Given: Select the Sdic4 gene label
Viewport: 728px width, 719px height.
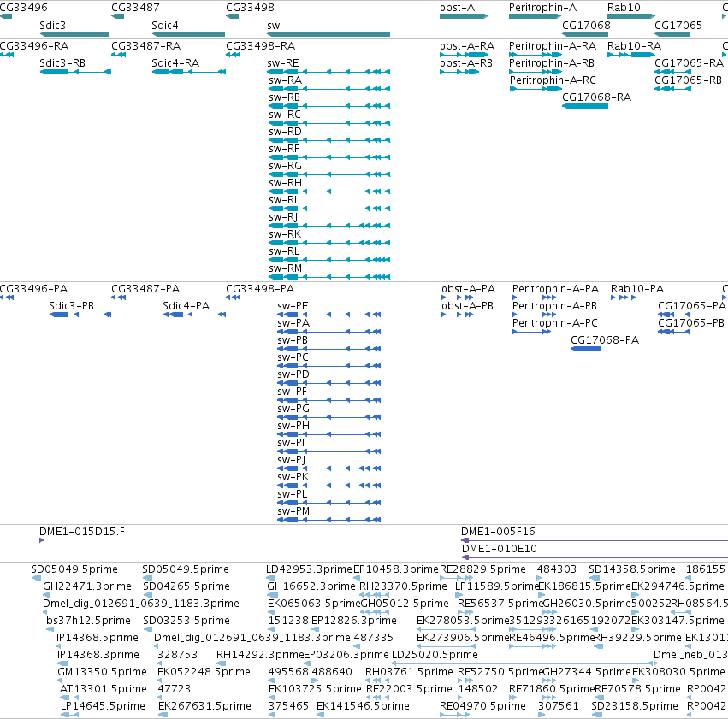Looking at the screenshot, I should tap(165, 25).
